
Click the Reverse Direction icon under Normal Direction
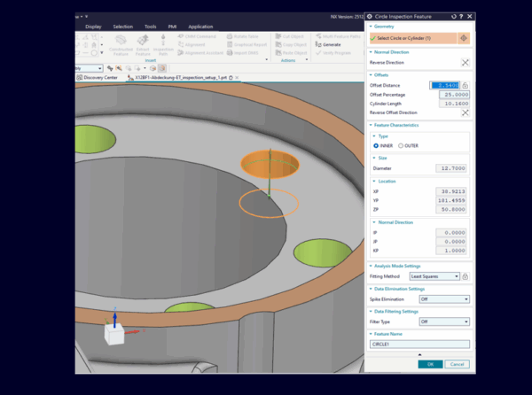point(465,64)
